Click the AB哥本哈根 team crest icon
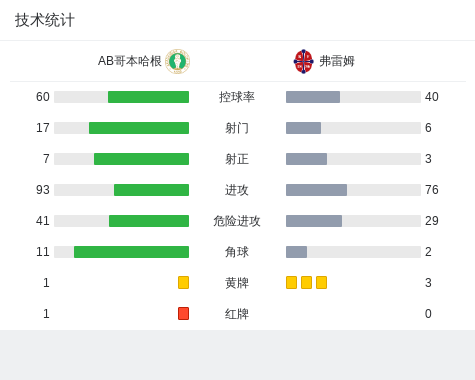Image resolution: width=475 pixels, height=380 pixels. click(178, 61)
